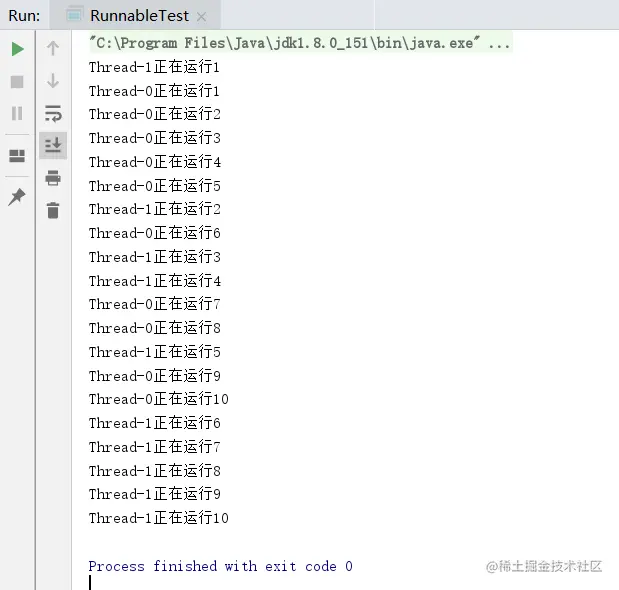Click the line 'Thread-0正在运行2'
619x590 pixels.
click(154, 114)
